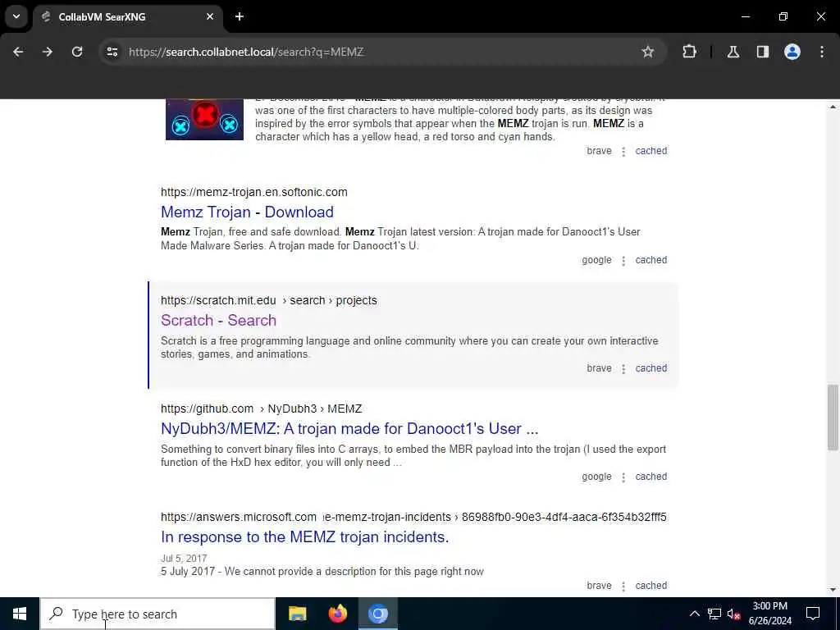Click the MEMZ character thumbnail image

(204, 120)
